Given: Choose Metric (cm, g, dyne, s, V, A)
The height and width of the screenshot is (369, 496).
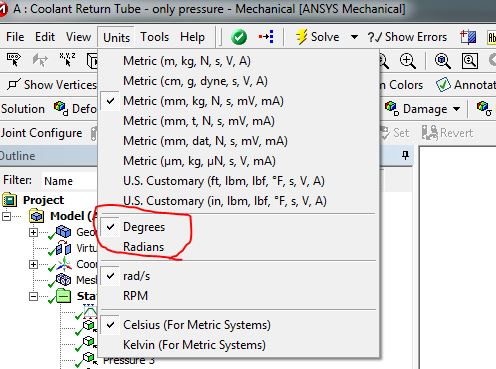Looking at the screenshot, I should pos(238,81).
